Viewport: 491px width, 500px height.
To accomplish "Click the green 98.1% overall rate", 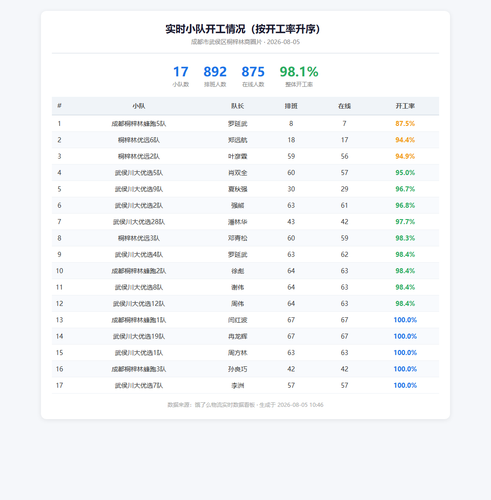I will pos(299,72).
